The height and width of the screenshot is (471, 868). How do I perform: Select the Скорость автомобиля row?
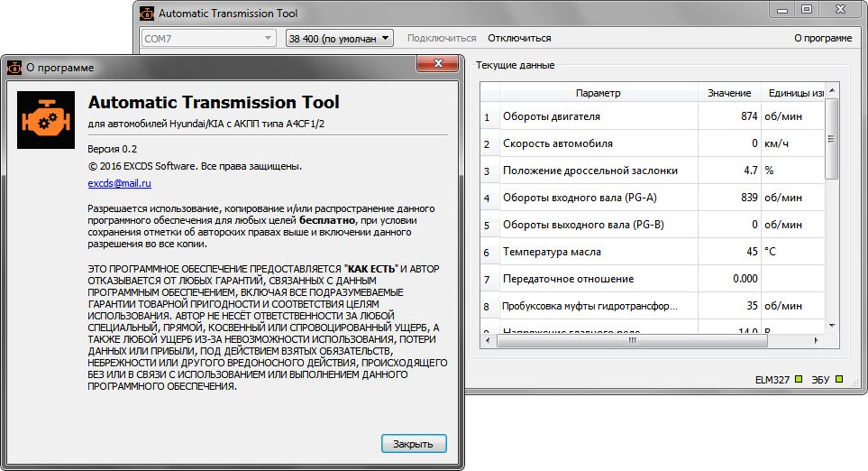(x=653, y=143)
